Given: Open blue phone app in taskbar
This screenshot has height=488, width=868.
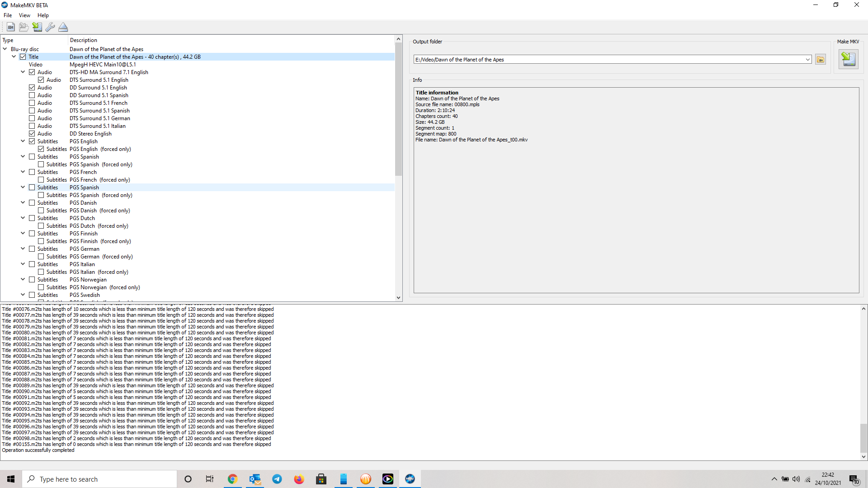Looking at the screenshot, I should [344, 479].
